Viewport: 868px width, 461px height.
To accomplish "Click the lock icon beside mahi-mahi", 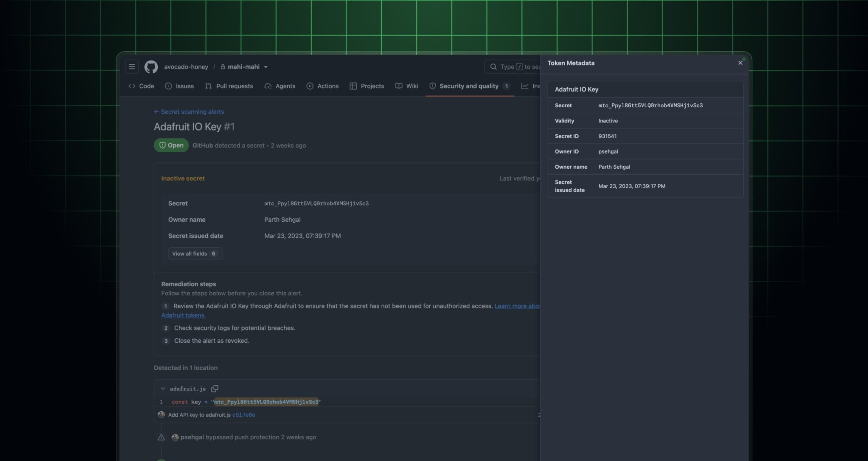I will coord(223,67).
